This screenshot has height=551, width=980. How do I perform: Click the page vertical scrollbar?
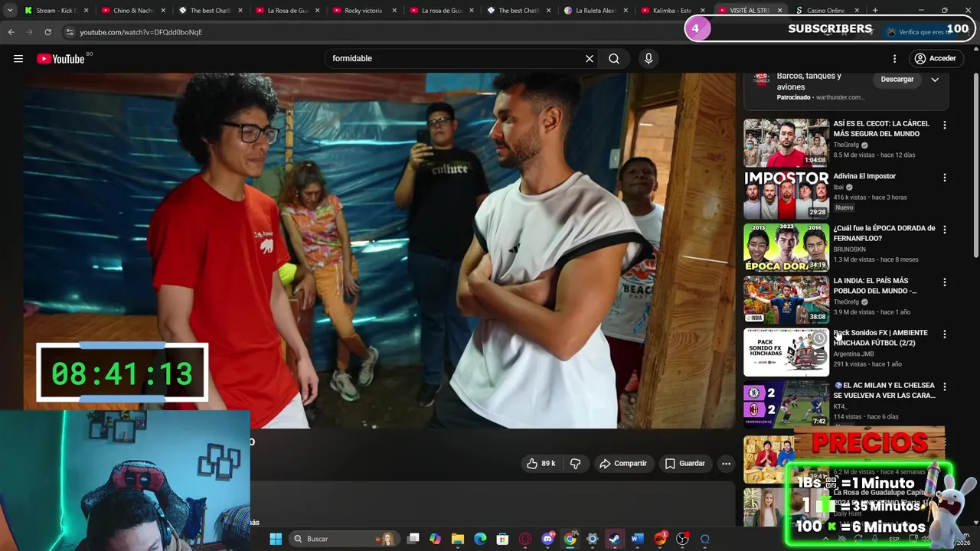tap(975, 165)
